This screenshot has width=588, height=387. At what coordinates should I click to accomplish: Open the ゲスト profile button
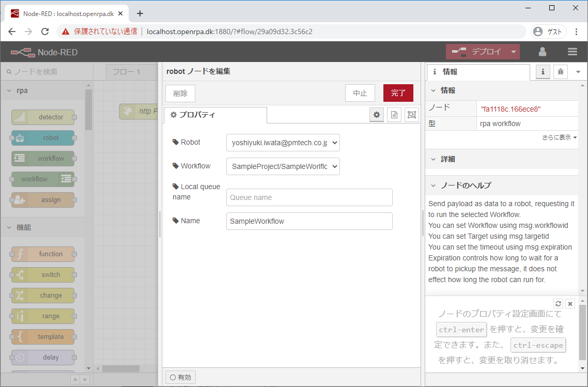tap(548, 32)
